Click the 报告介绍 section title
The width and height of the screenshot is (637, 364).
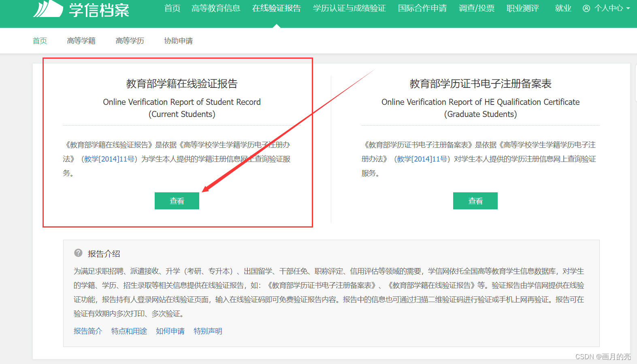click(104, 254)
